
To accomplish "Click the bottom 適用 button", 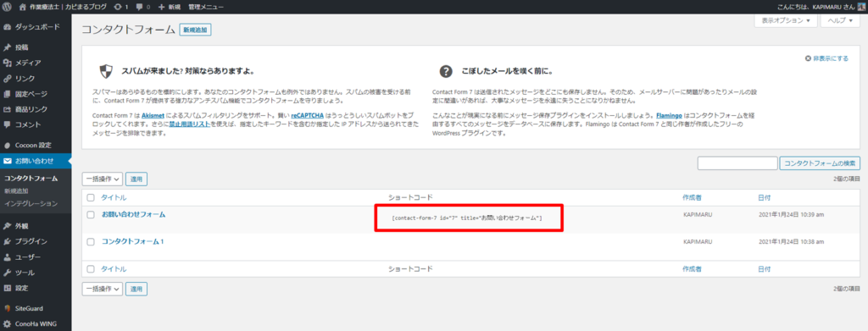I will point(136,289).
